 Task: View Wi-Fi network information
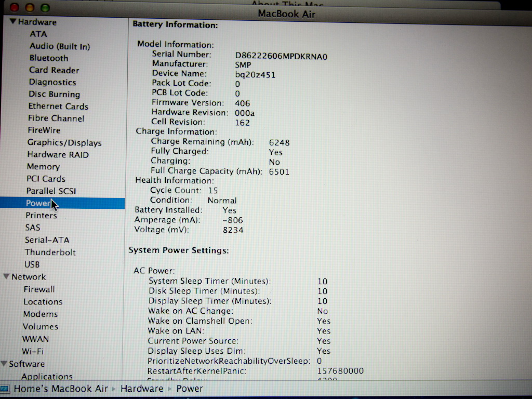33,351
